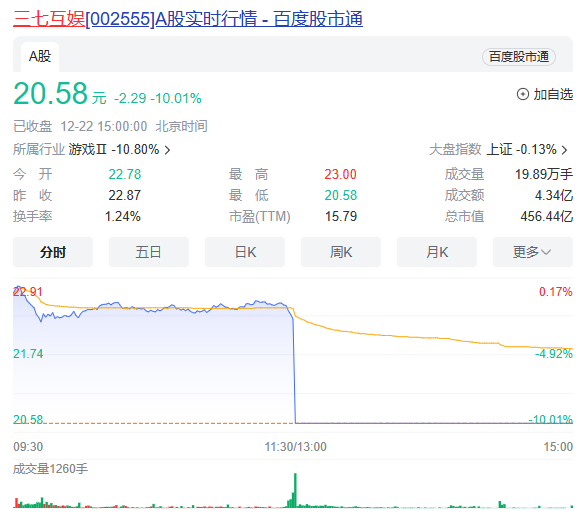587x514 pixels.
Task: Click the 20.58 current price figure
Action: click(x=50, y=93)
